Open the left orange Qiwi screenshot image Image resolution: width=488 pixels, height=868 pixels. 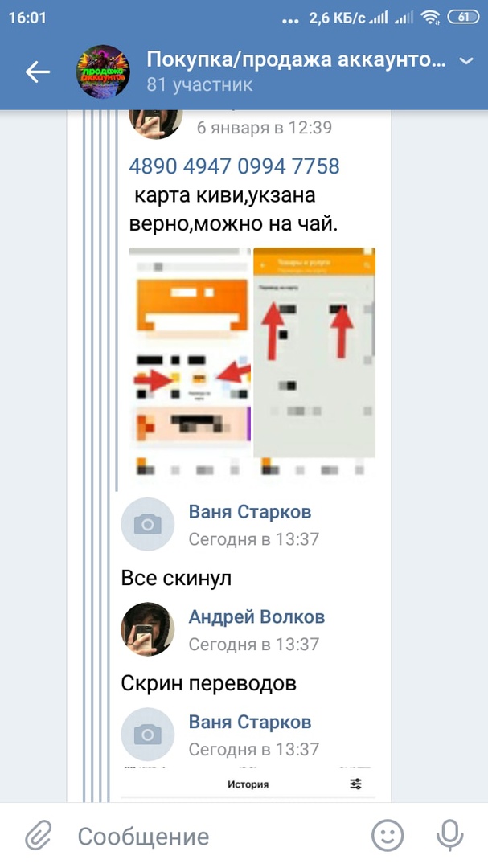(x=190, y=362)
